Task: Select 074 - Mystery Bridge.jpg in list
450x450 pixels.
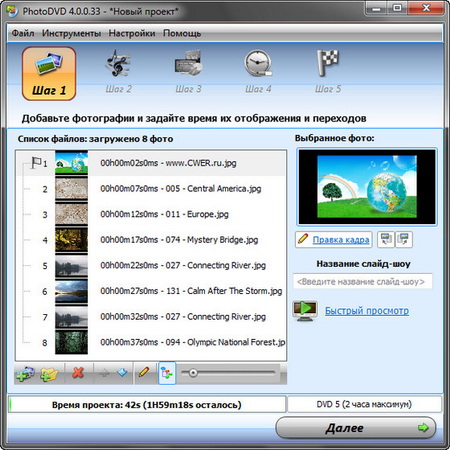Action: (x=151, y=240)
